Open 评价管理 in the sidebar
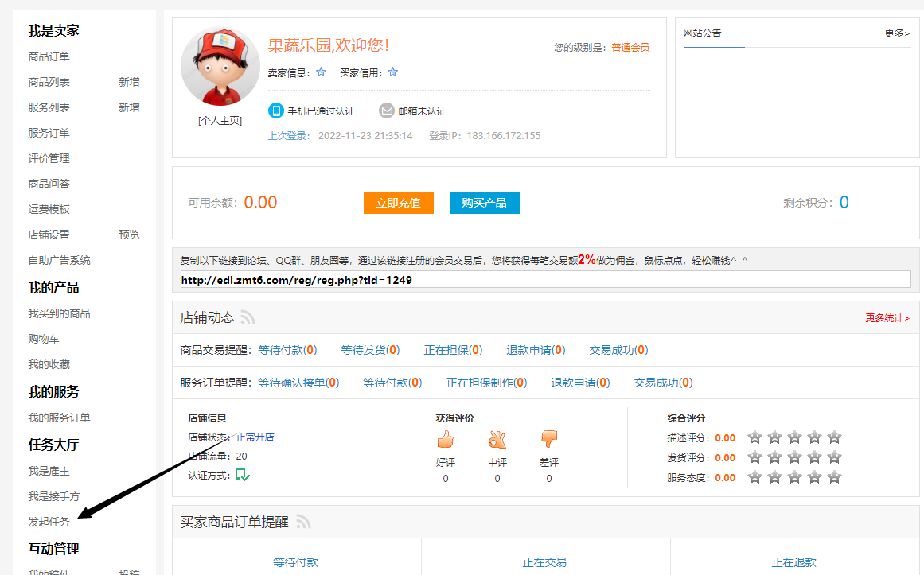924x575 pixels. (49, 158)
